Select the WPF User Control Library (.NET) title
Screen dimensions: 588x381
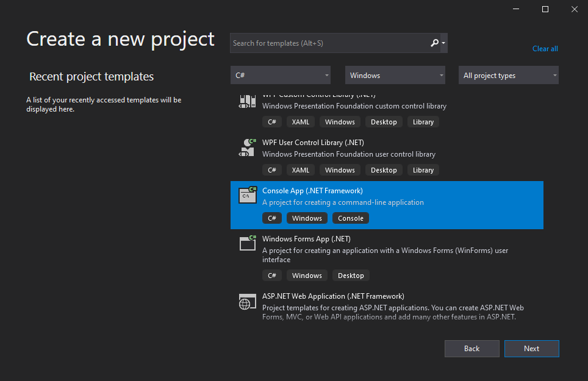(313, 143)
